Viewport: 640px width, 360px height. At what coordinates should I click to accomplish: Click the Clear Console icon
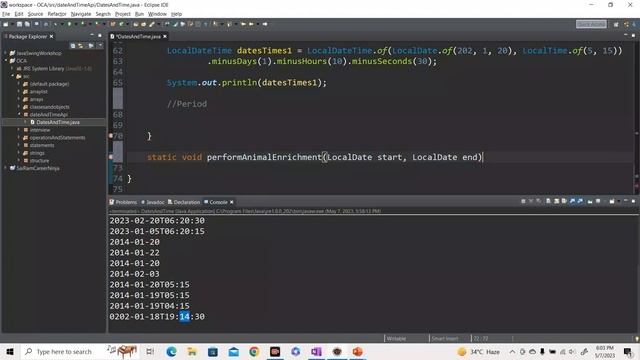tap(548, 201)
